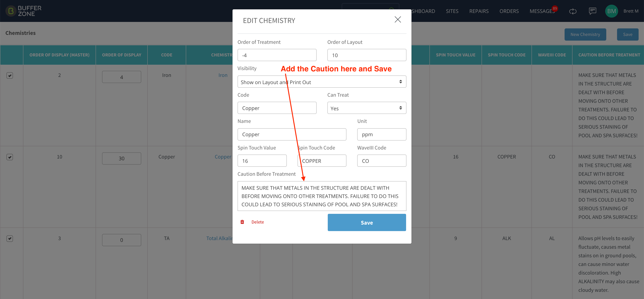Click the Caution Before Treatment text area
Viewport: 644px width, 299px height.
[322, 196]
